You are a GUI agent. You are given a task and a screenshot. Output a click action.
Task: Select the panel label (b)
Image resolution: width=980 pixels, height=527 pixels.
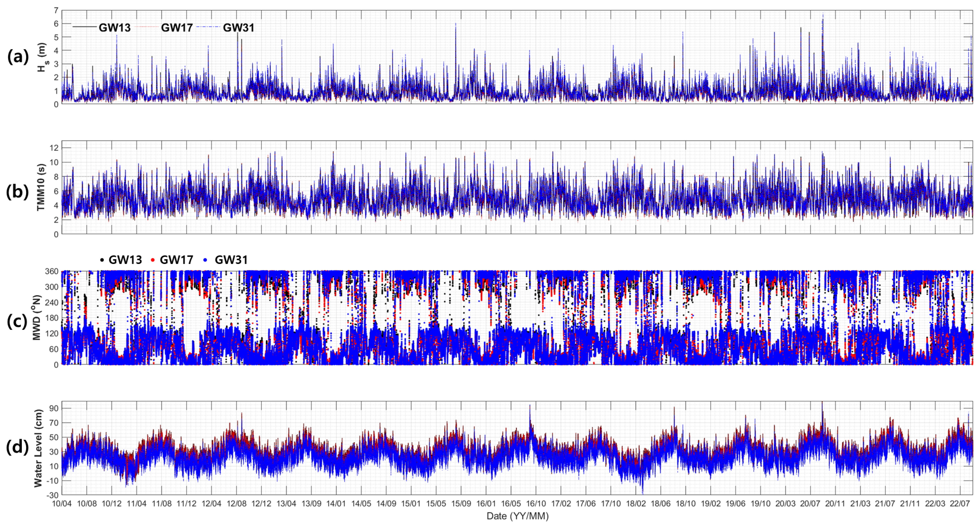click(17, 192)
